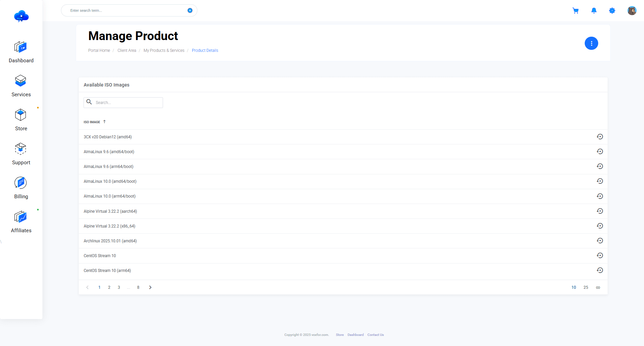Image resolution: width=644 pixels, height=346 pixels.
Task: Open the notifications bell
Action: click(x=594, y=10)
